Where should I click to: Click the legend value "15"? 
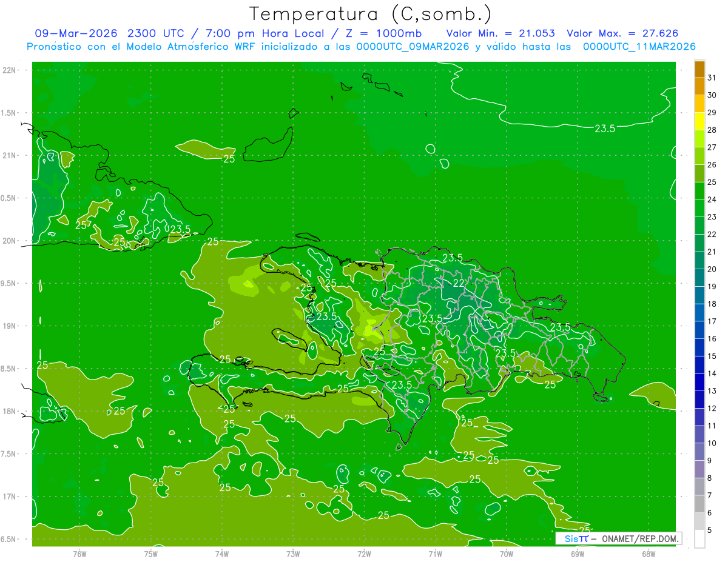click(712, 356)
